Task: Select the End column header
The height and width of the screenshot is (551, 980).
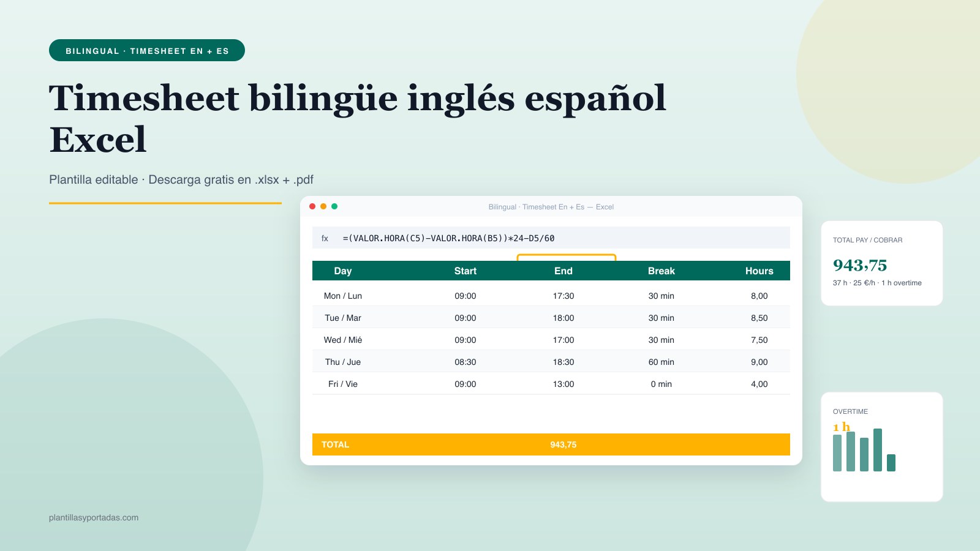Action: tap(563, 271)
